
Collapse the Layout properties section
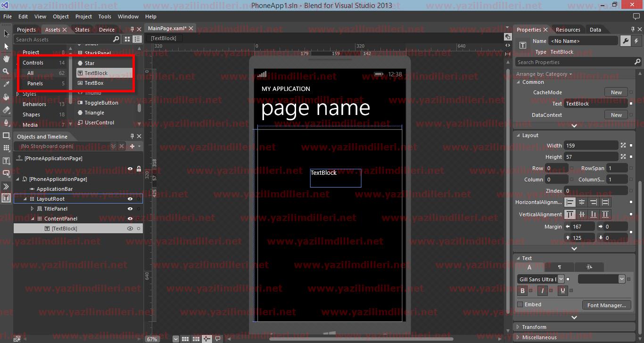click(518, 135)
